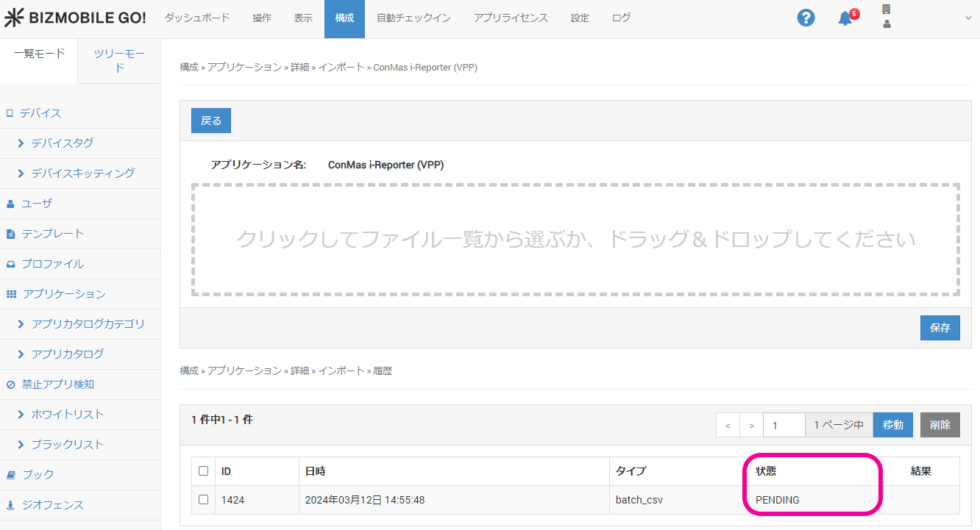The image size is (980, 530).
Task: Click the 戻る button
Action: [211, 121]
